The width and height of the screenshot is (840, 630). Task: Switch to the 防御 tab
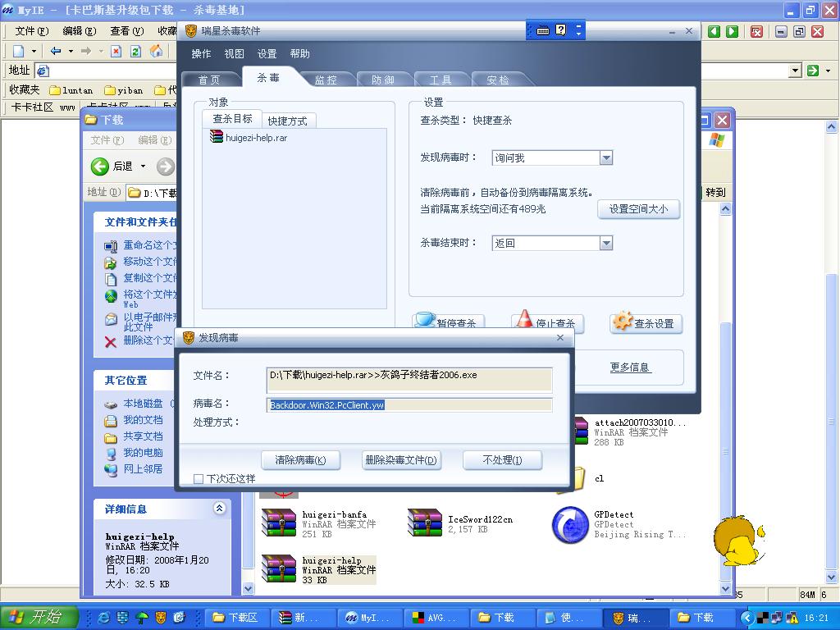[x=383, y=80]
